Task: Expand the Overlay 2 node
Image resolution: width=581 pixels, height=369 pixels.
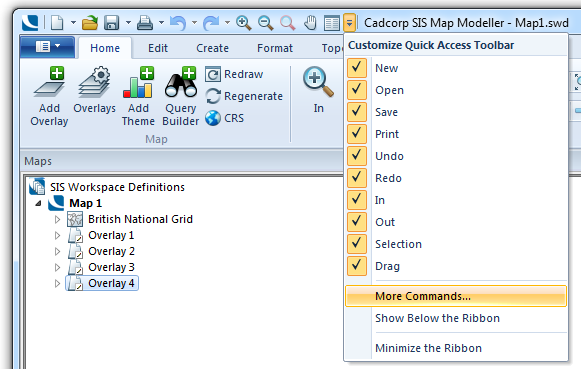Action: coord(57,252)
